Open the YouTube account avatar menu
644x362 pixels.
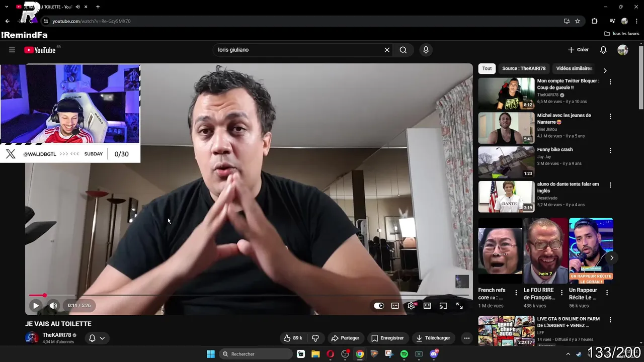coord(623,50)
